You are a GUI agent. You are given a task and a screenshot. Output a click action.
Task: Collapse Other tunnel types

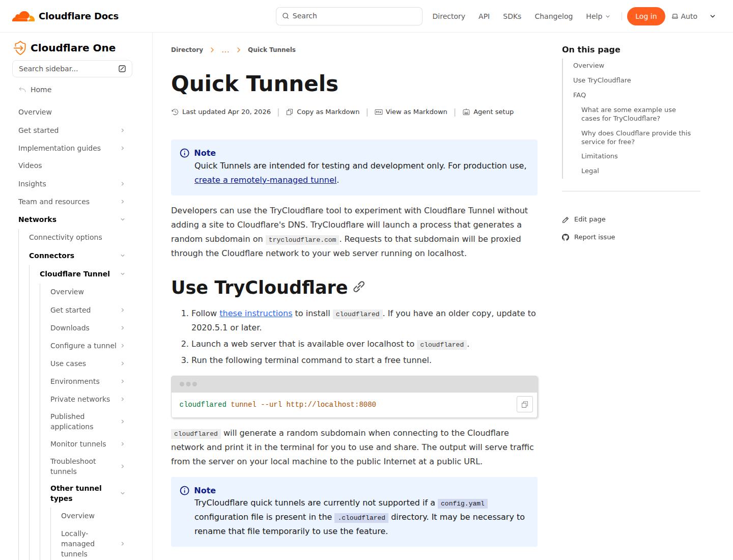coord(123,493)
